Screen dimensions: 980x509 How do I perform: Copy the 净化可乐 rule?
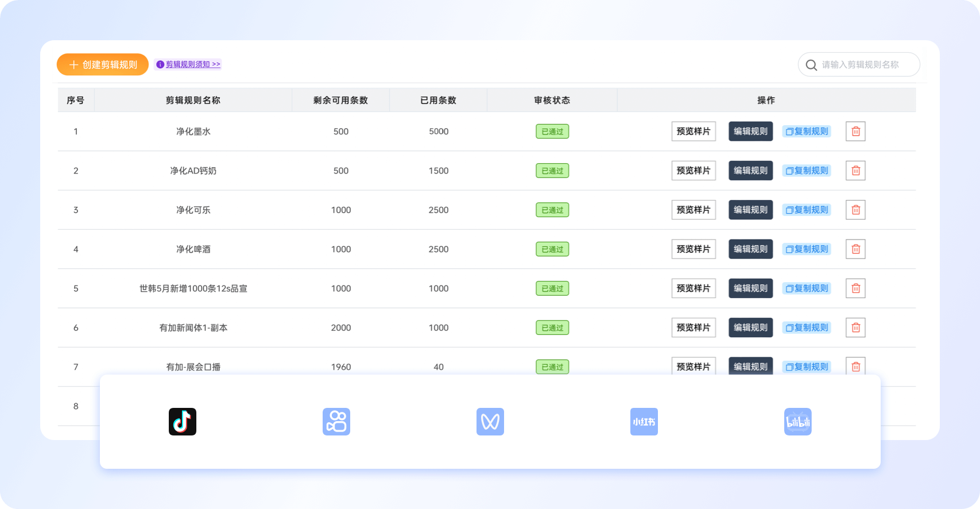pos(807,210)
